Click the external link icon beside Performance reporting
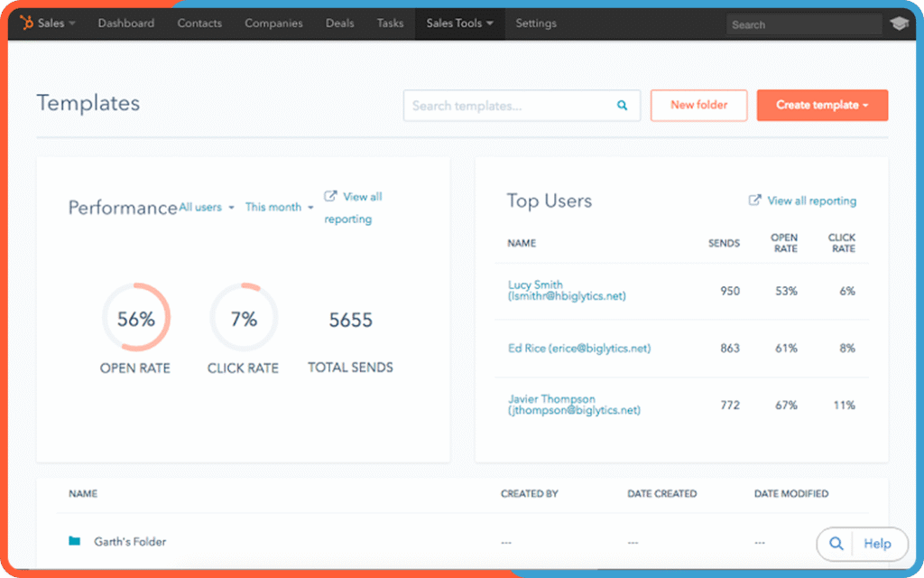Image resolution: width=924 pixels, height=578 pixels. coord(331,196)
